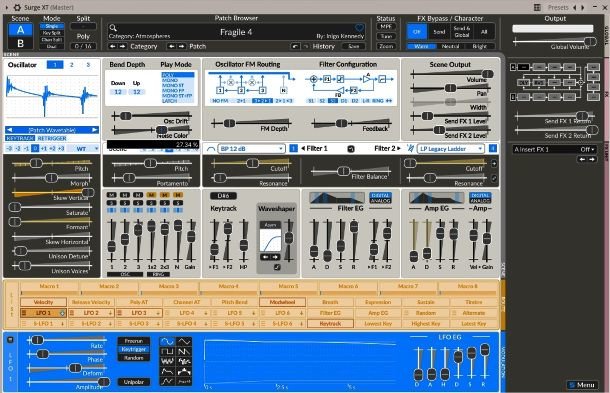Click the patch search magnifier icon
The width and height of the screenshot is (610, 393).
point(113,28)
